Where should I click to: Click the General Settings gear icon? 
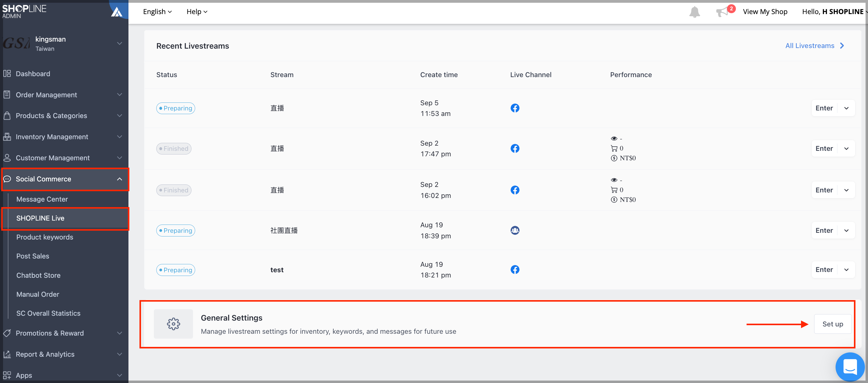(x=173, y=324)
